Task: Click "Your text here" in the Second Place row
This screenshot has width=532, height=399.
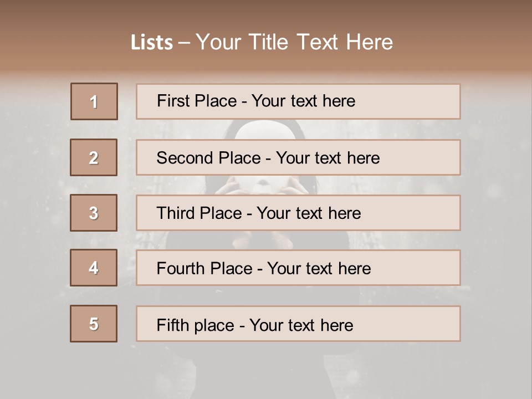Action: click(x=328, y=158)
